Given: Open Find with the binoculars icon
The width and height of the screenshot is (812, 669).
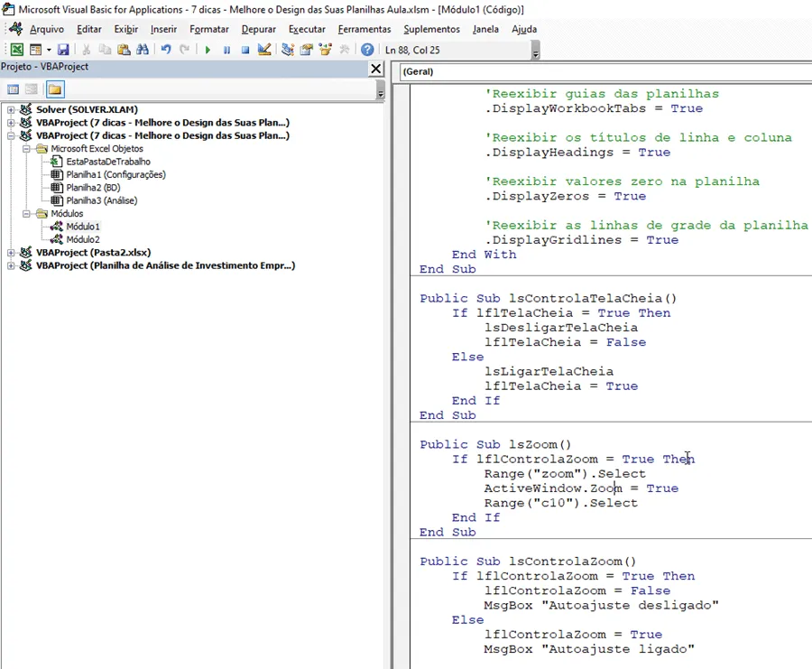Looking at the screenshot, I should [143, 50].
